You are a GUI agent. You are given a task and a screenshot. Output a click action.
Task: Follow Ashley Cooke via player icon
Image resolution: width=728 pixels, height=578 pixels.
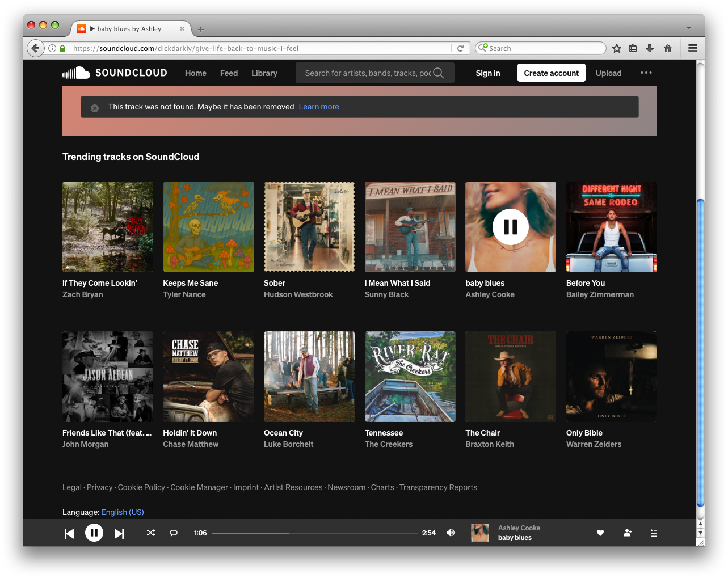point(628,533)
